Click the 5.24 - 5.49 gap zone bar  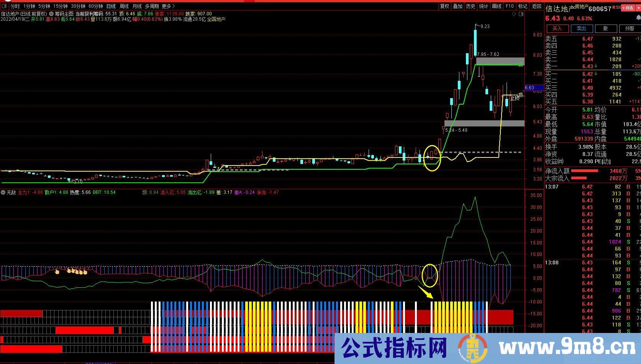tap(484, 123)
